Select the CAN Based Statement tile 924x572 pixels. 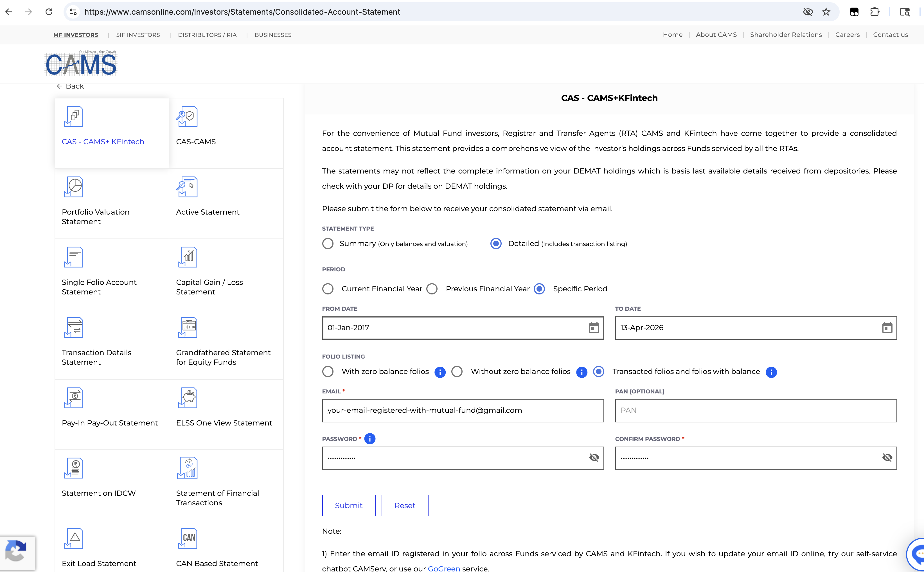(x=226, y=549)
